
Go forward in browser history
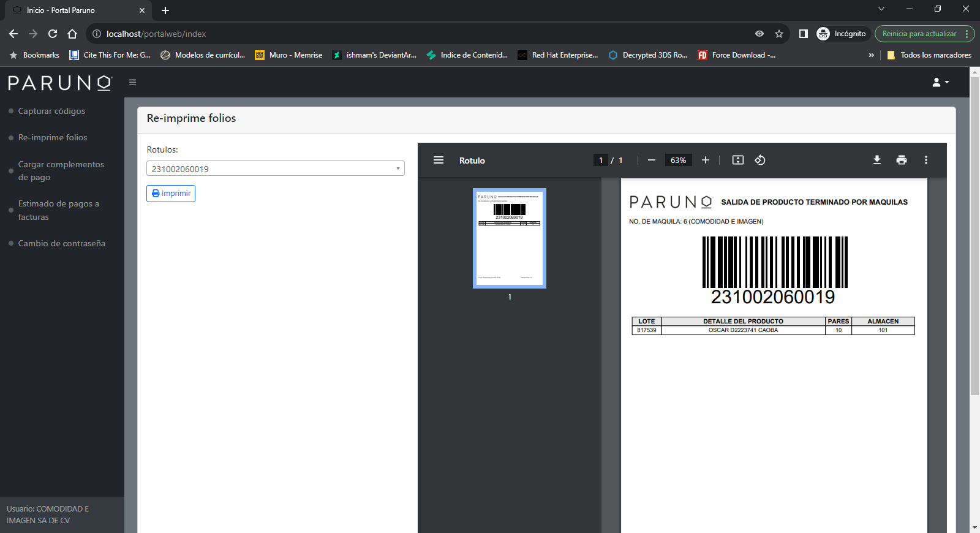(x=33, y=34)
